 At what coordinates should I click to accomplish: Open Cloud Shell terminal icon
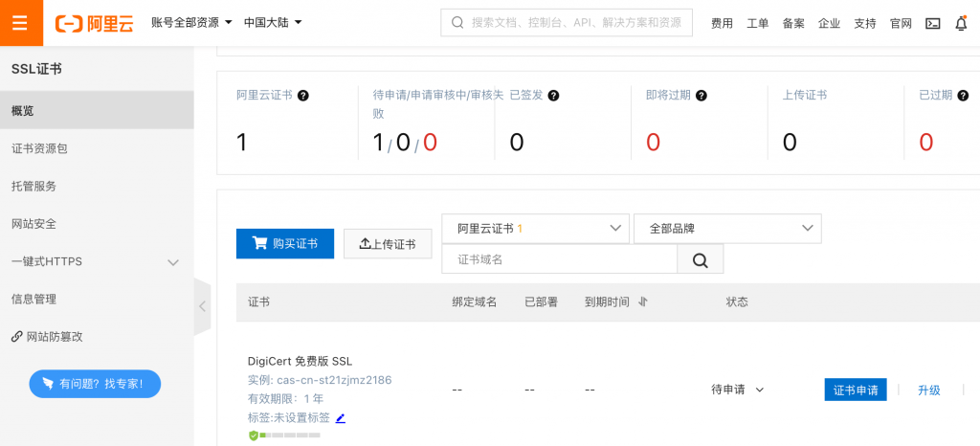click(x=932, y=24)
